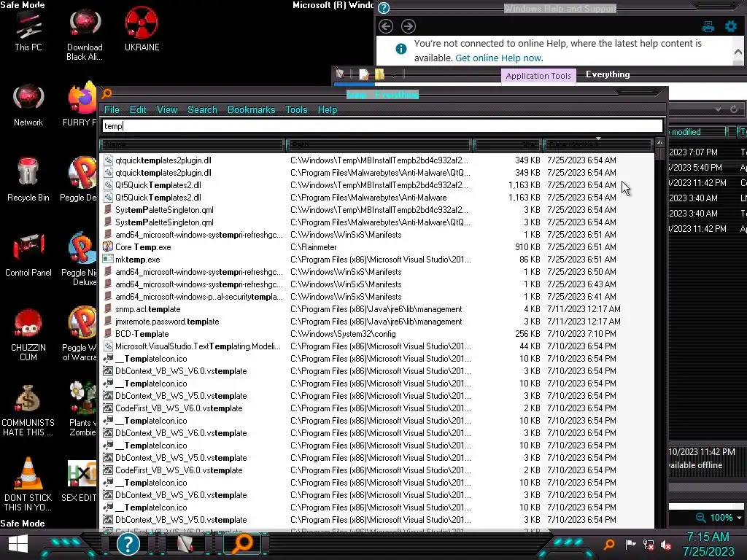Image resolution: width=747 pixels, height=560 pixels.
Task: Open the Peggle Nights Deluxe desktop icon
Action: point(80,260)
